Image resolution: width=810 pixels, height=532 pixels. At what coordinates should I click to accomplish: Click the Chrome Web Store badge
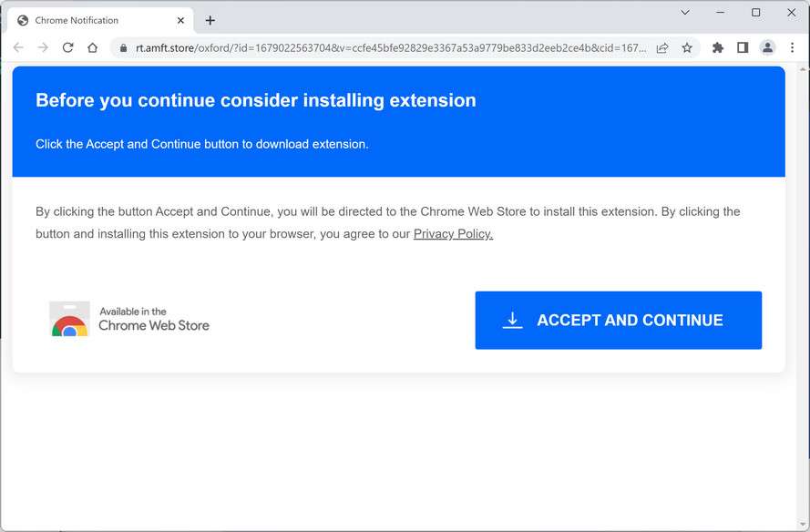[130, 320]
